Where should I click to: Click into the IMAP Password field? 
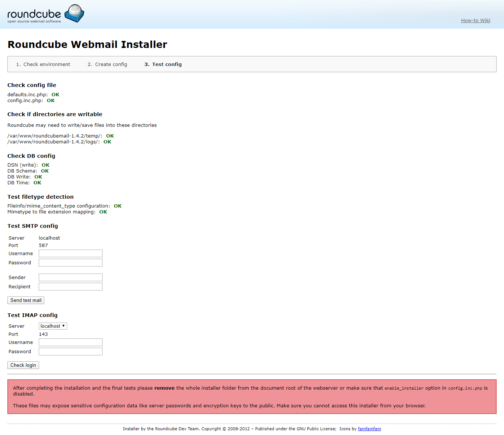pyautogui.click(x=70, y=352)
